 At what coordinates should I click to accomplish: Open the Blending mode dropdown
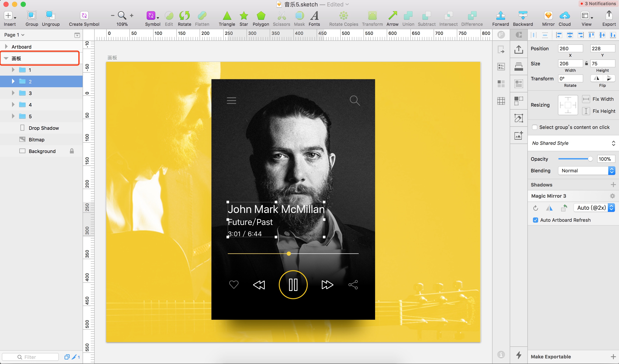coord(586,171)
